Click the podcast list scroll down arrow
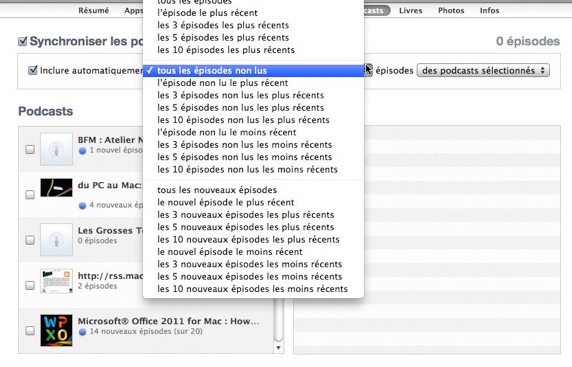The height and width of the screenshot is (367, 572). pos(278,348)
